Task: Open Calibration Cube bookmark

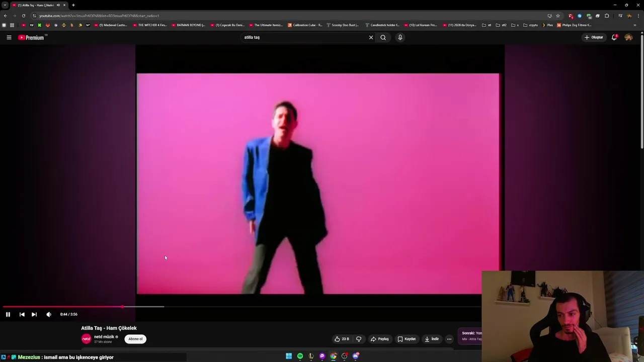Action: pos(304,25)
